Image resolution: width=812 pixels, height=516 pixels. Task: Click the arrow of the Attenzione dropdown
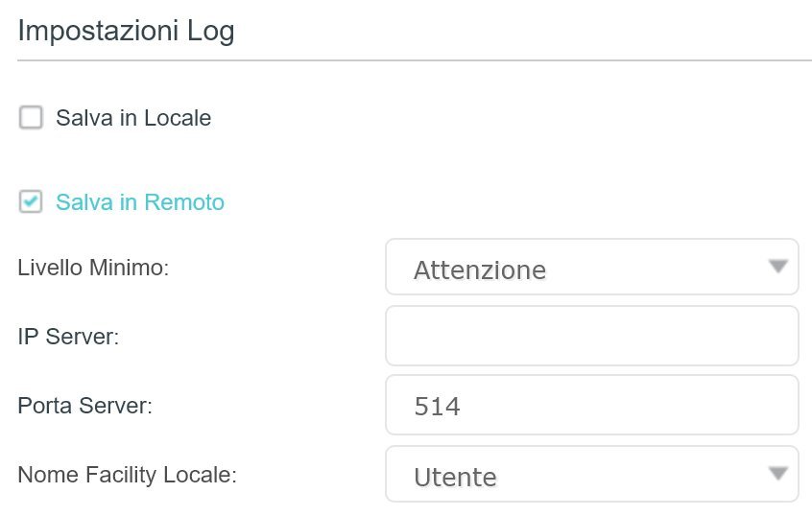pos(778,266)
